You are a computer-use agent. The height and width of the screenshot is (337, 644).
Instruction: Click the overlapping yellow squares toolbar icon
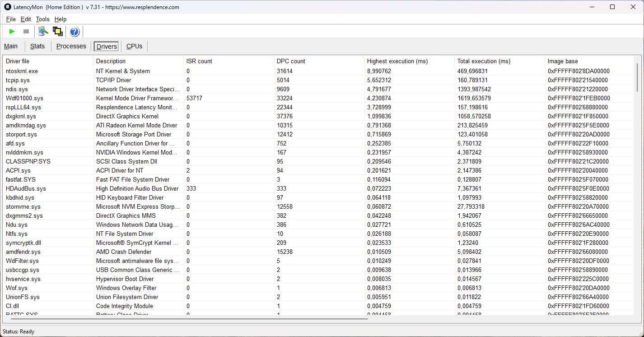[x=57, y=32]
